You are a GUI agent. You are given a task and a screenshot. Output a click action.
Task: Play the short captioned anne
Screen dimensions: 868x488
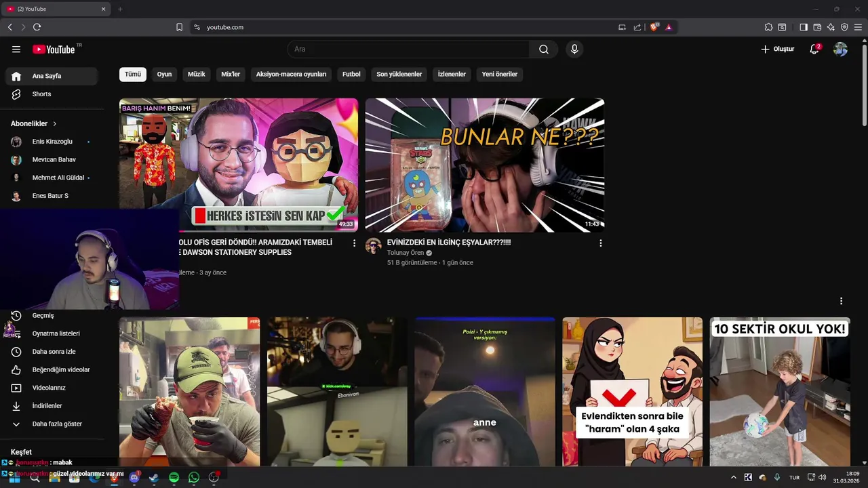click(x=485, y=392)
